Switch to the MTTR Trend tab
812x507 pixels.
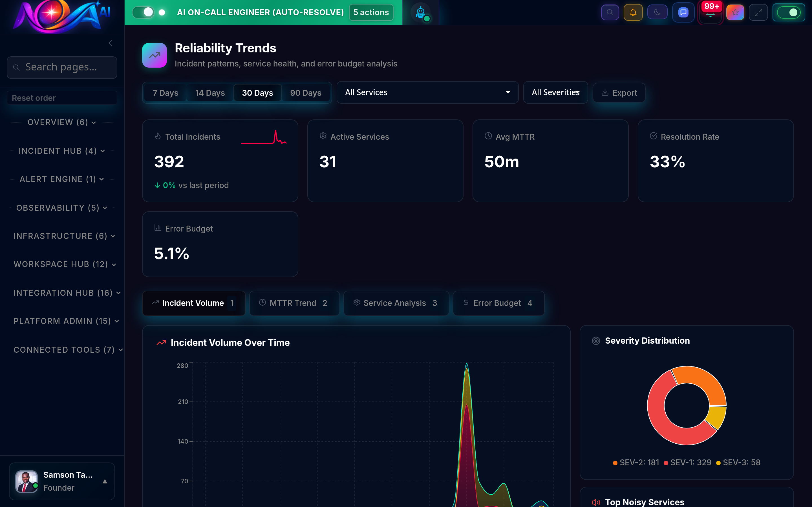coord(294,303)
